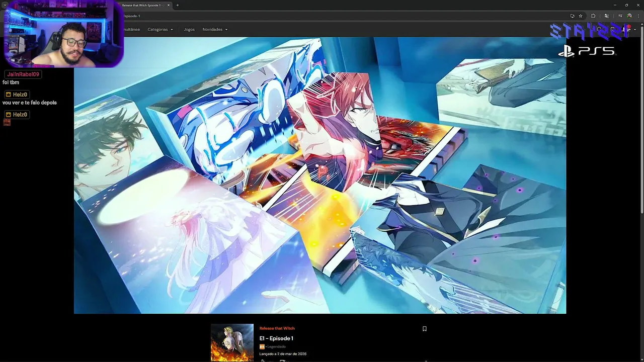Click the Legendado subtitle label
This screenshot has height=362, width=644.
click(x=276, y=346)
